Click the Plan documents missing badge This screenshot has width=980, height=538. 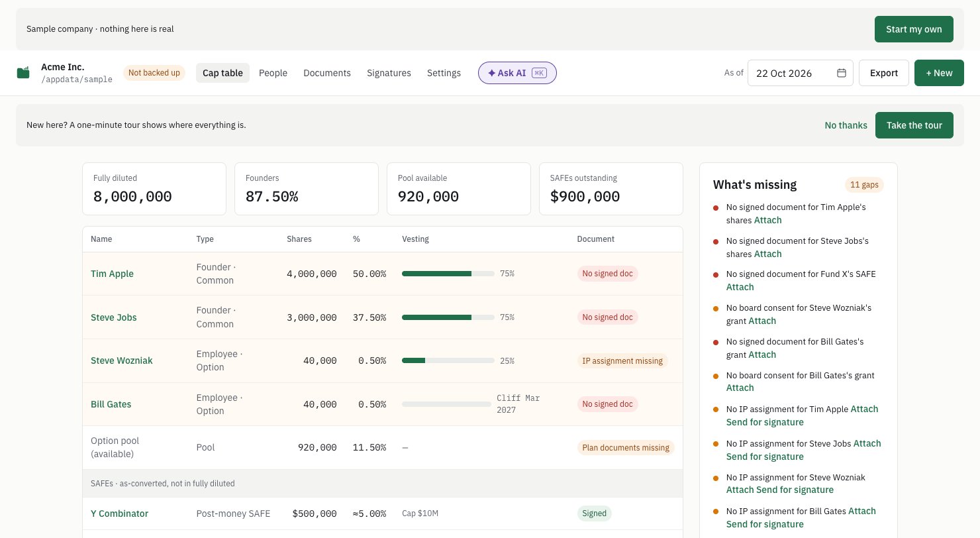click(626, 448)
